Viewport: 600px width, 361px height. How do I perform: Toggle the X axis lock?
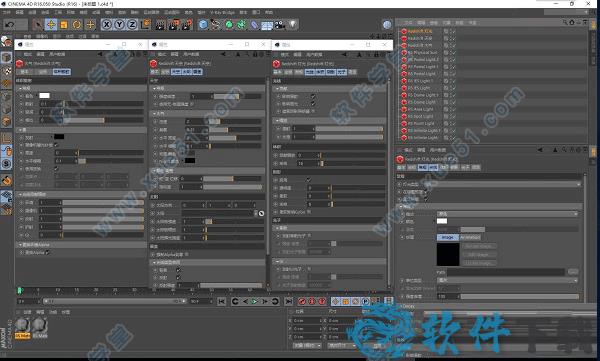(x=107, y=25)
